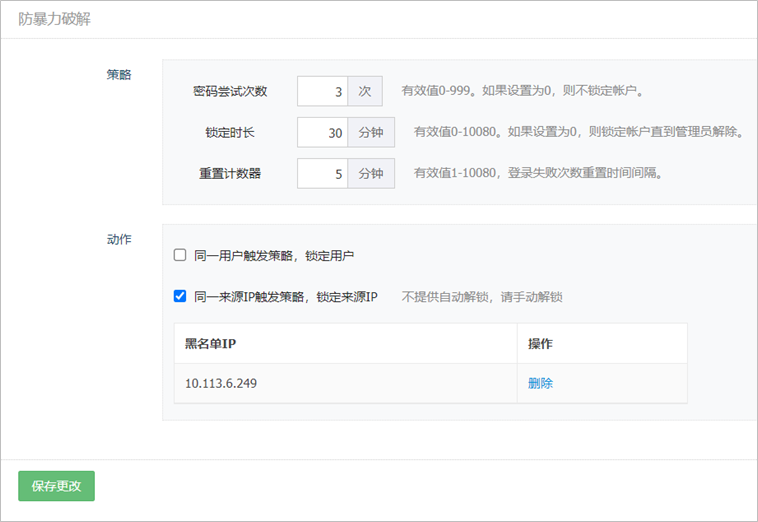758x522 pixels.
Task: Click the 次 unit addon beside password attempts
Action: coord(365,91)
